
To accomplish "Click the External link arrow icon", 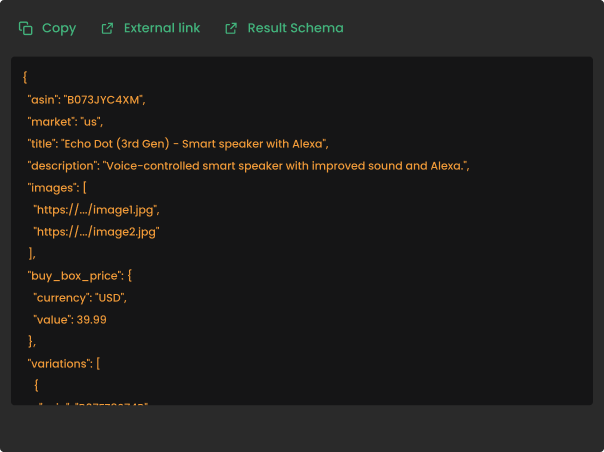I will tap(108, 28).
